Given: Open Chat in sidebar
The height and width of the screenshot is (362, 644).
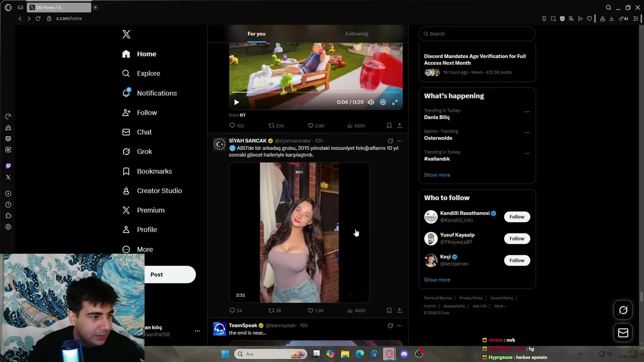Looking at the screenshot, I should 137,132.
